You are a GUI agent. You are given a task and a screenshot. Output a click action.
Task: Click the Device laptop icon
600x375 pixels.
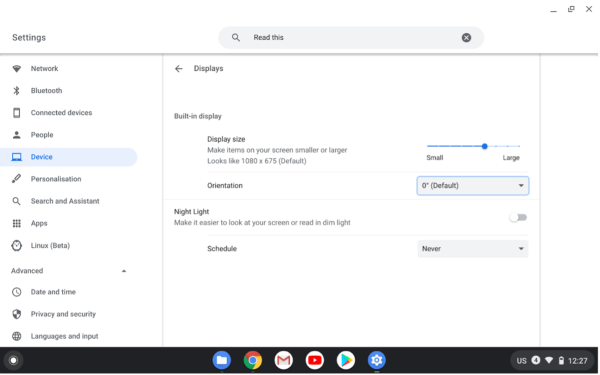click(x=16, y=157)
